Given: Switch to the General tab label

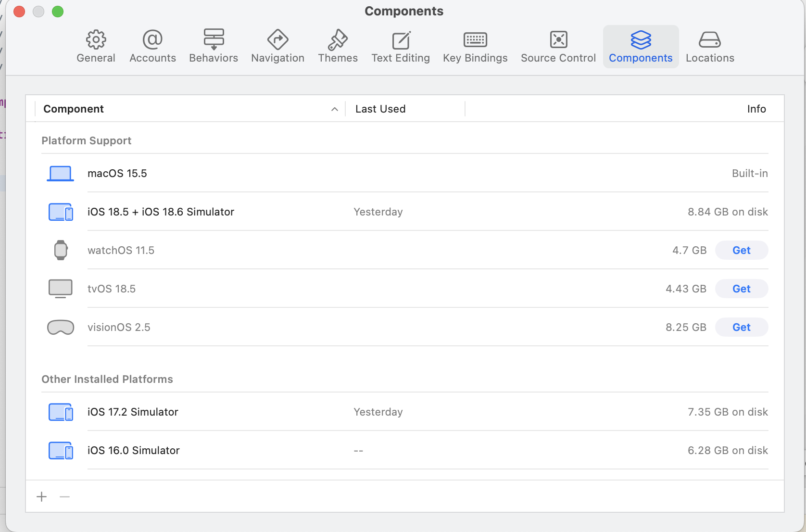Looking at the screenshot, I should pyautogui.click(x=96, y=58).
